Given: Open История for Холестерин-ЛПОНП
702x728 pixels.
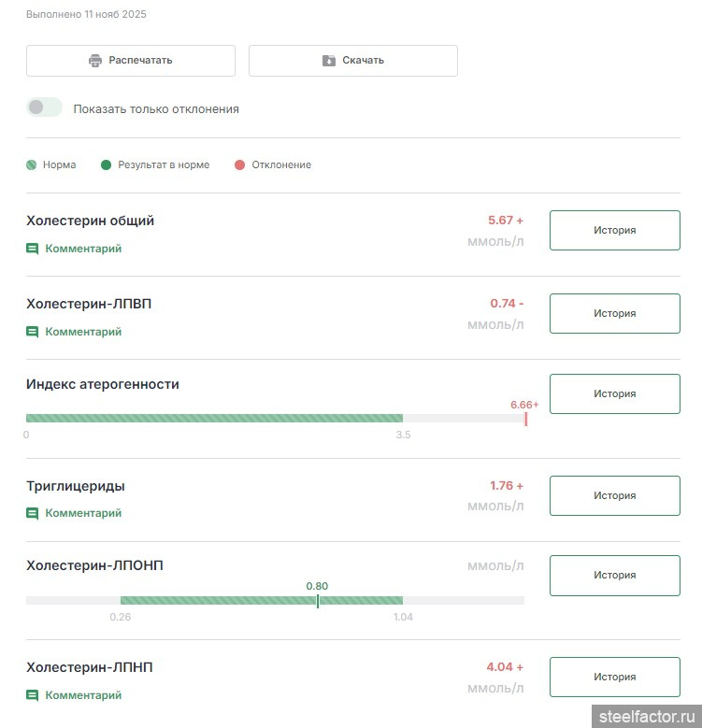Looking at the screenshot, I should tap(614, 576).
